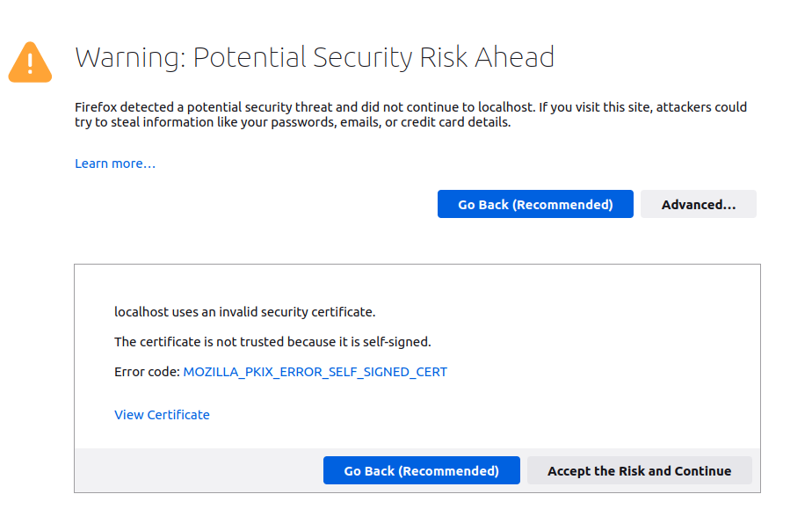The width and height of the screenshot is (812, 516).
Task: Open certificate information via View Certificate
Action: click(162, 414)
